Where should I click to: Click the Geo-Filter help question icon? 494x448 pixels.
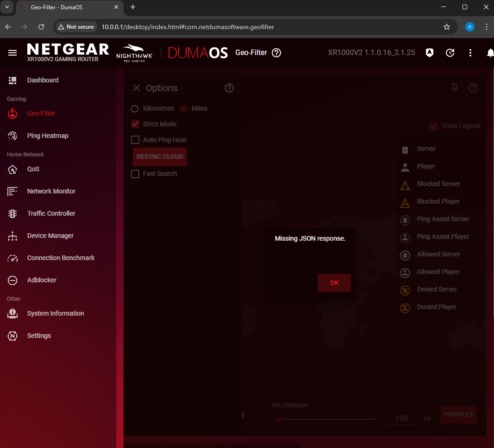click(276, 53)
